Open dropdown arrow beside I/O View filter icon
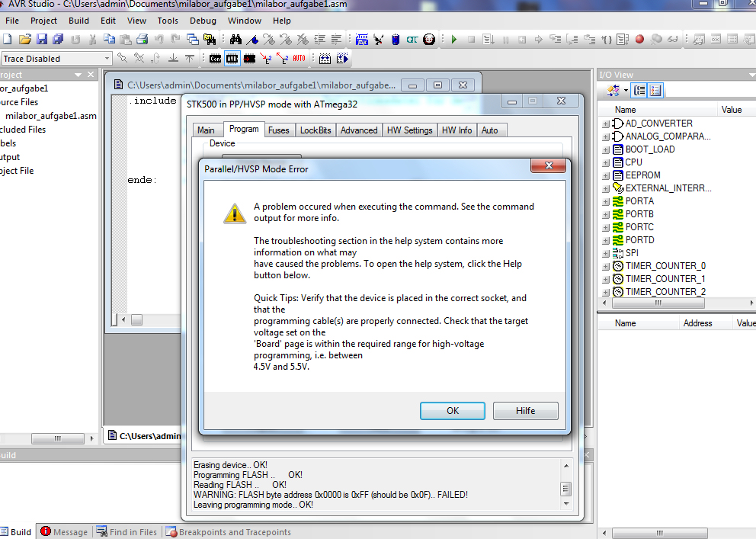The width and height of the screenshot is (756, 539). coord(626,90)
